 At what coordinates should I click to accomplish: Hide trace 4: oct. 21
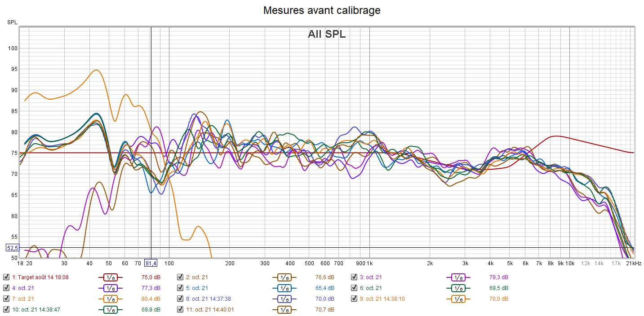point(6,288)
